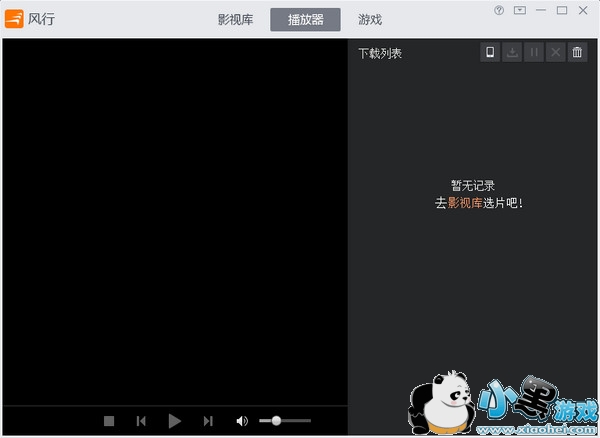Click the Funshion orange logo icon

pyautogui.click(x=14, y=19)
